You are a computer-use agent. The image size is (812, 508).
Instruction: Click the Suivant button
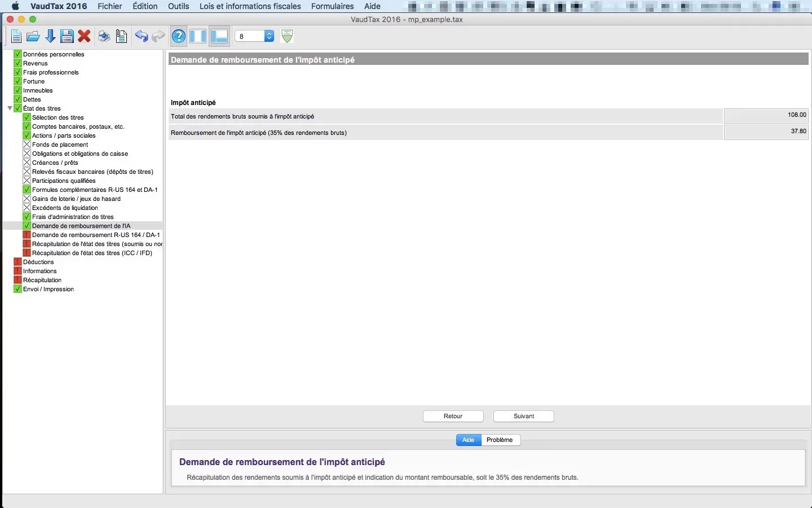524,416
